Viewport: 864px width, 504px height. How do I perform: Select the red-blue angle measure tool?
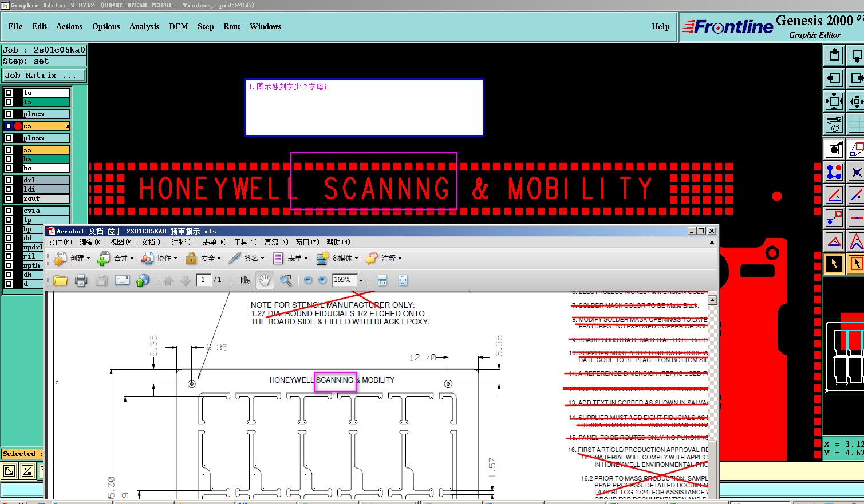(x=834, y=195)
